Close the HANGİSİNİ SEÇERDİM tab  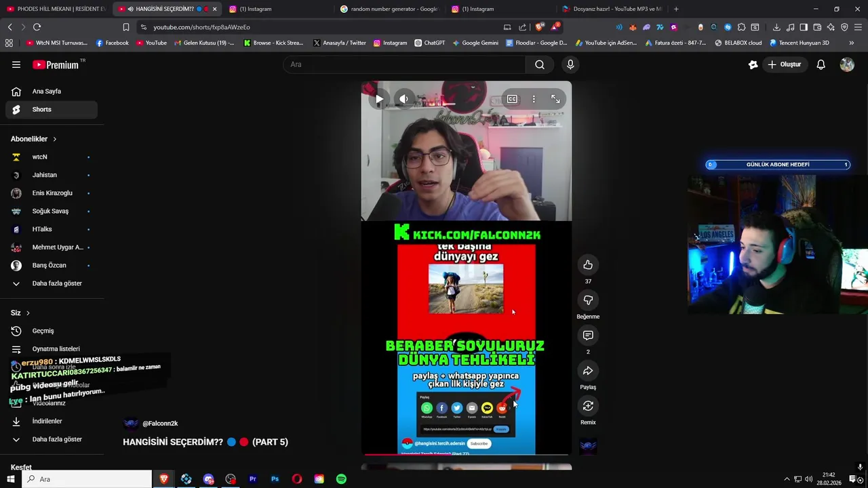point(215,9)
